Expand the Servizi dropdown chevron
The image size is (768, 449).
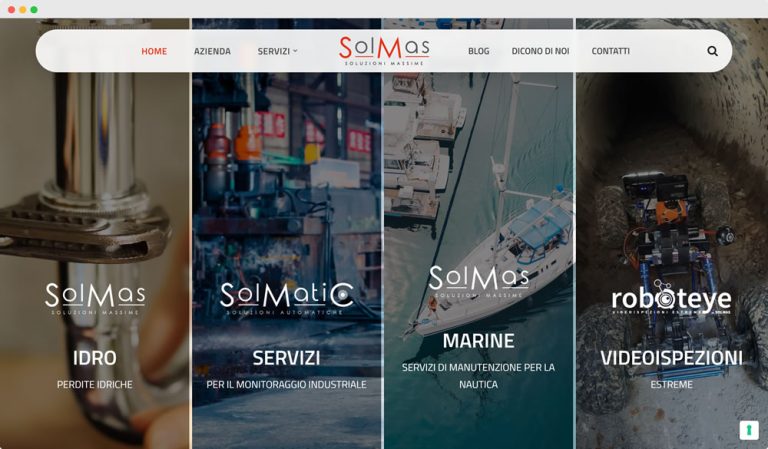point(295,51)
